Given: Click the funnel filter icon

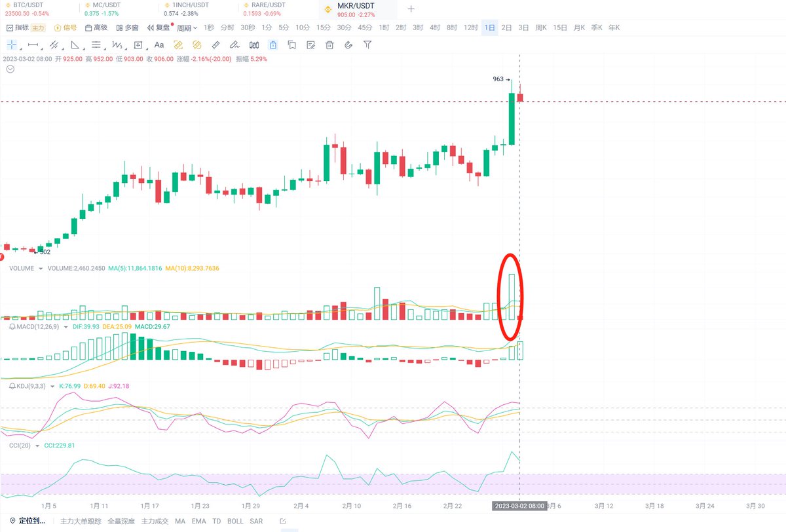Looking at the screenshot, I should pos(367,45).
